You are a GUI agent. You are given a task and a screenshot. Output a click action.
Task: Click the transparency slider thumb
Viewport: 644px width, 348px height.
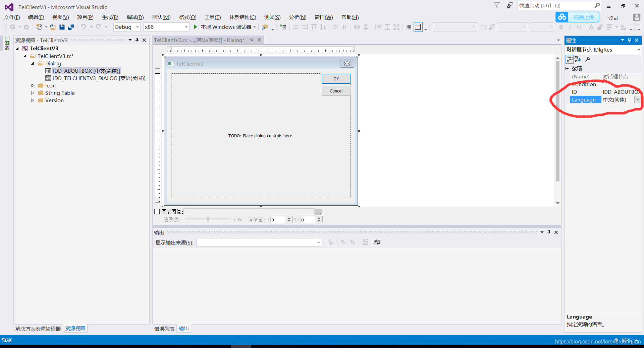208,219
